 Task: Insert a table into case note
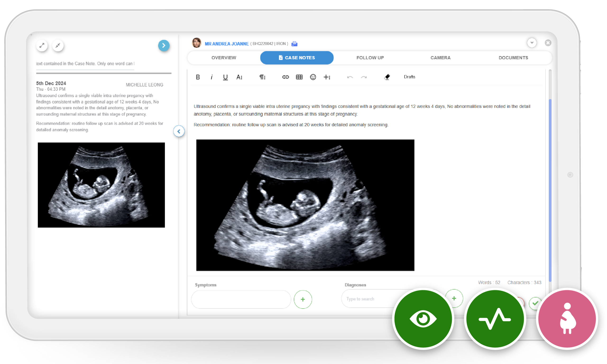(x=299, y=77)
